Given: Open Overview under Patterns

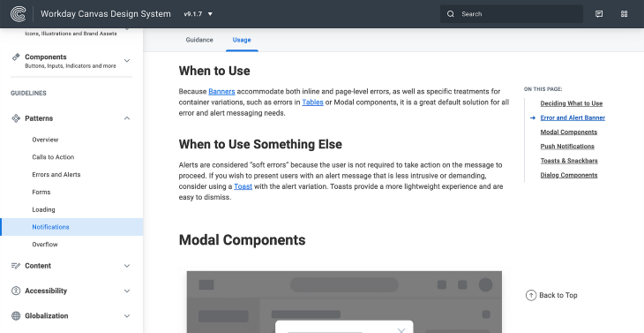Looking at the screenshot, I should pos(45,140).
